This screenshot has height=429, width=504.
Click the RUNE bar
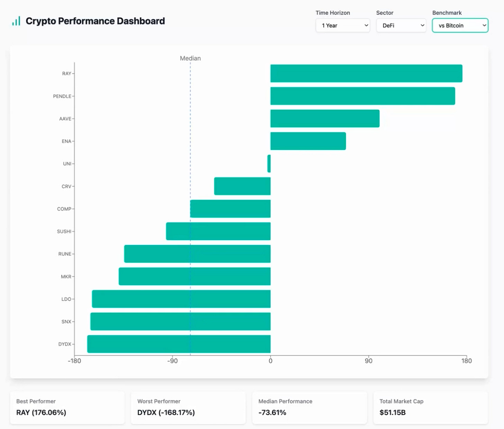coord(197,254)
